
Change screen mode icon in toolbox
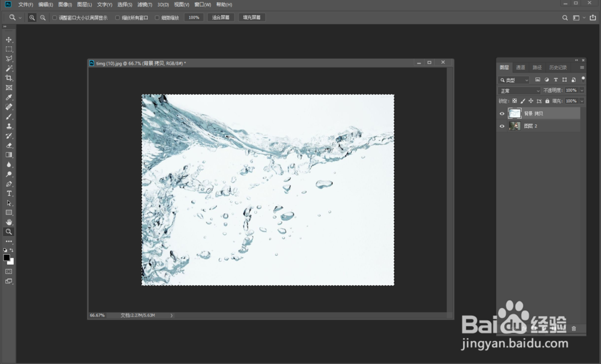click(9, 281)
